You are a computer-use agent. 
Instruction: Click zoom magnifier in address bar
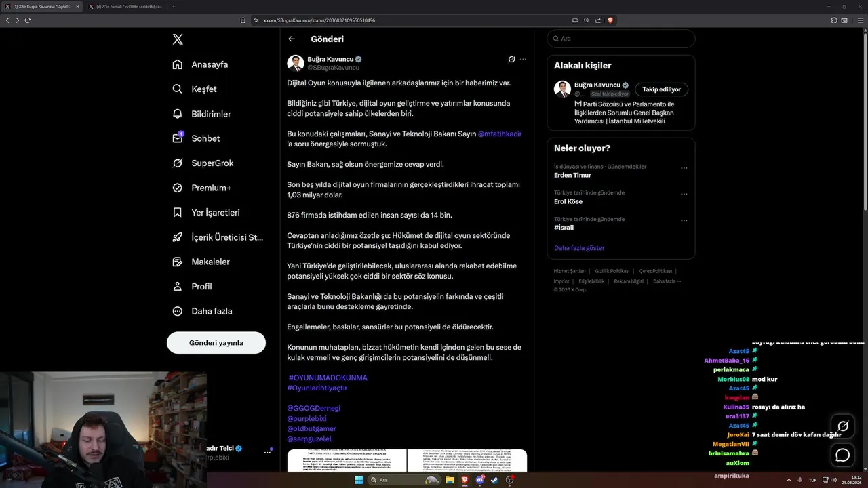587,20
